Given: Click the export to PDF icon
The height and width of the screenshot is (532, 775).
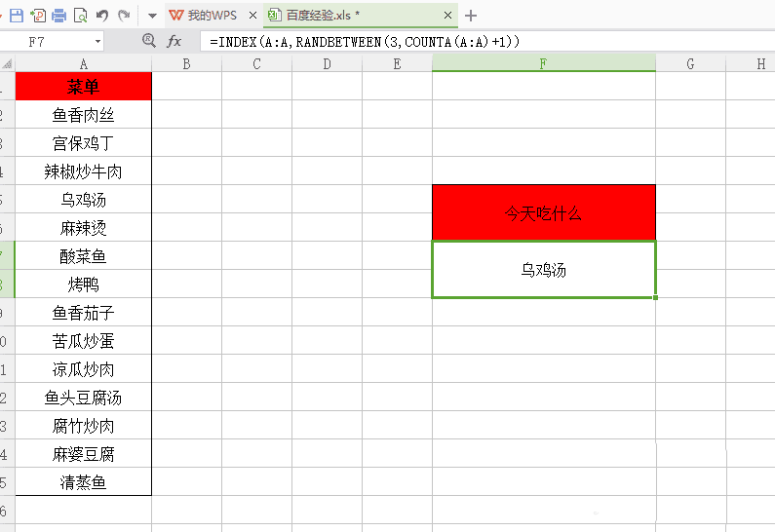Looking at the screenshot, I should tap(38, 16).
